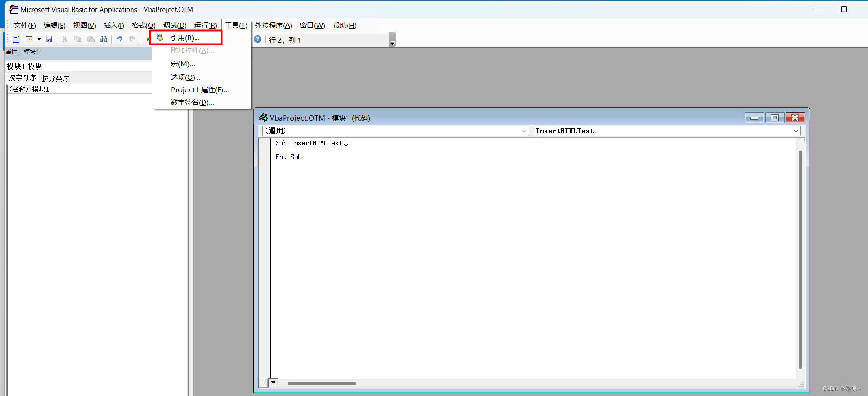Open the 插入(I) menu
This screenshot has height=396, width=868.
point(114,26)
